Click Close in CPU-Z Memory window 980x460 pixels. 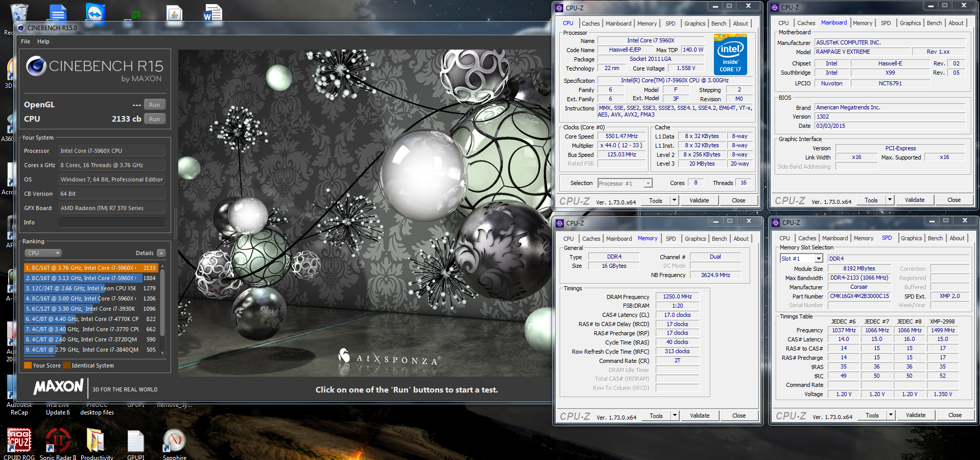click(x=739, y=416)
